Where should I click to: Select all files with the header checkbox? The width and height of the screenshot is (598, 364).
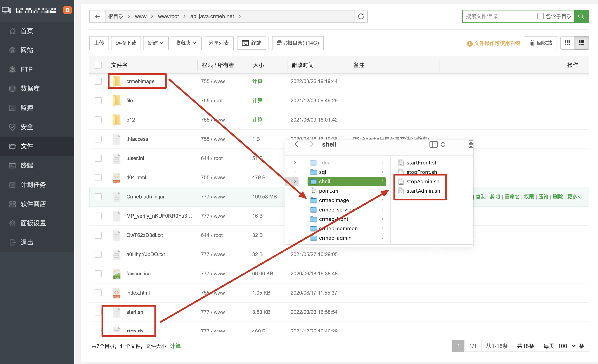(98, 65)
